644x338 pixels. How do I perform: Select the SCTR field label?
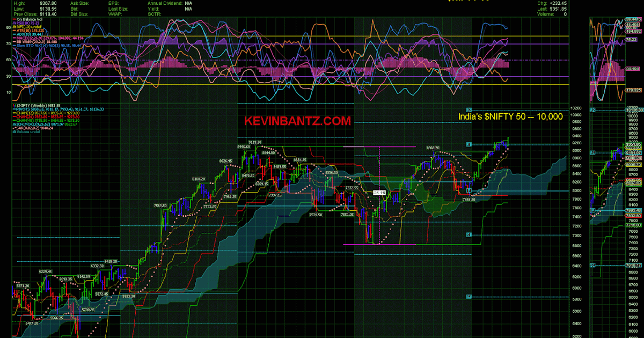coord(153,14)
